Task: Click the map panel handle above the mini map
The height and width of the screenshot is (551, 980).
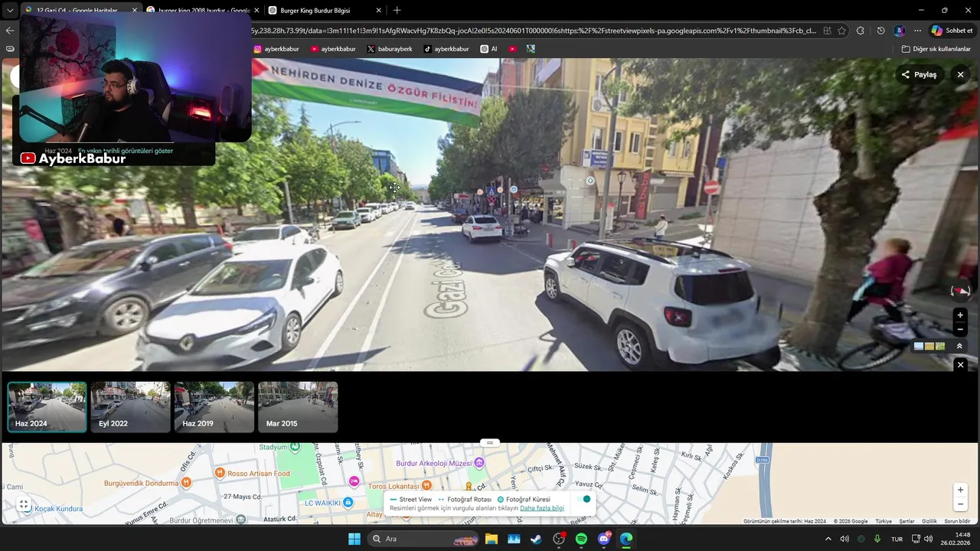Action: coord(490,442)
